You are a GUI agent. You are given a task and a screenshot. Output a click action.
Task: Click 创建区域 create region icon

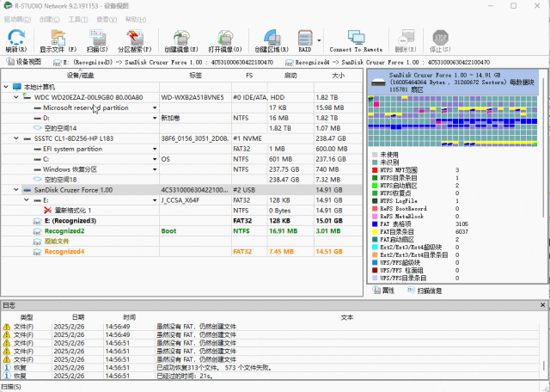tap(272, 37)
